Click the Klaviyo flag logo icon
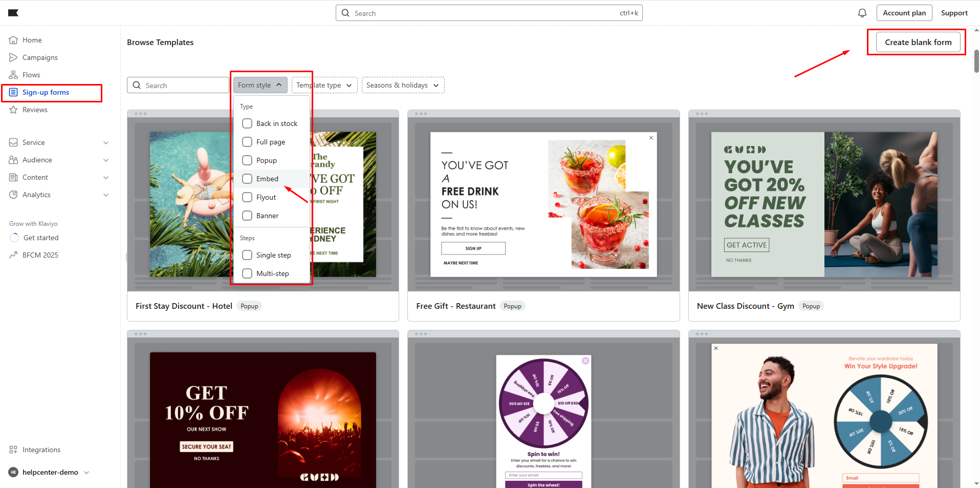 (x=13, y=13)
